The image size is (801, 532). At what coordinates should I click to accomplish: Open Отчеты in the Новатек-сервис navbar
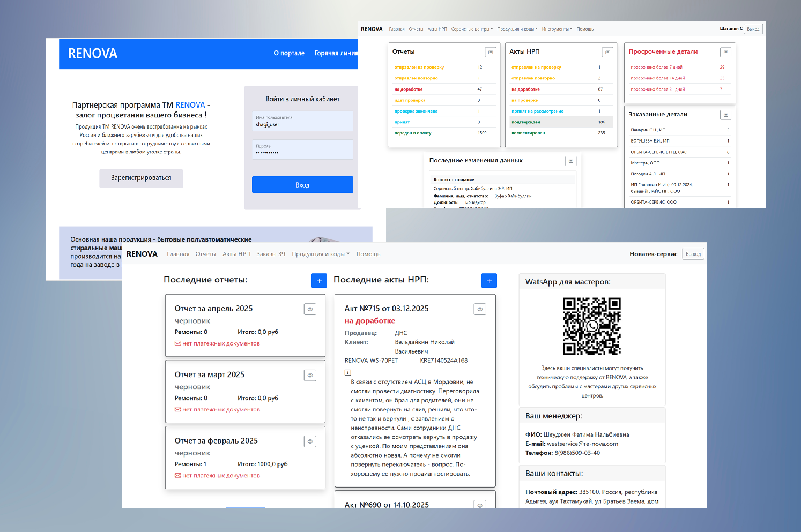coord(206,254)
